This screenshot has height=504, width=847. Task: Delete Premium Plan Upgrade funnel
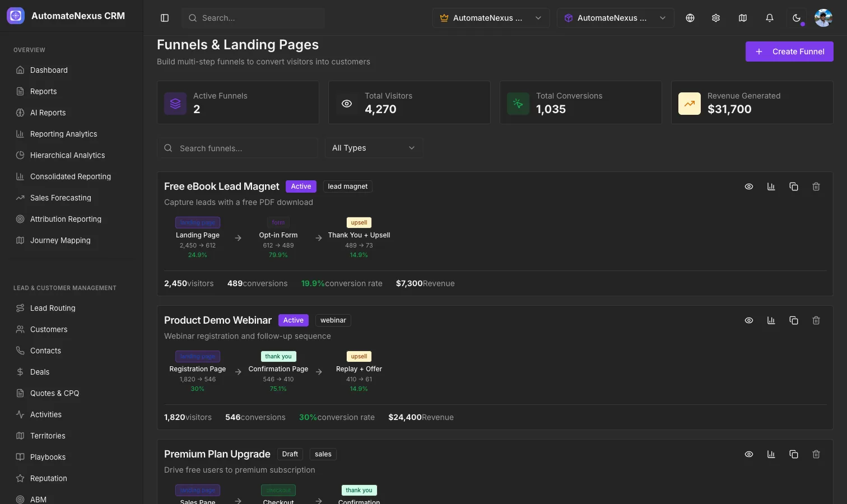(816, 454)
